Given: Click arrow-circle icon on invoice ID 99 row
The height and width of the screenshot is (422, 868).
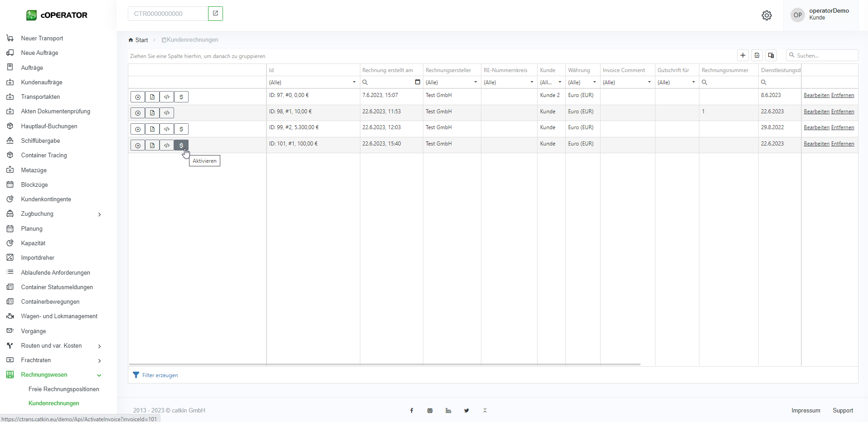Looking at the screenshot, I should (x=138, y=129).
